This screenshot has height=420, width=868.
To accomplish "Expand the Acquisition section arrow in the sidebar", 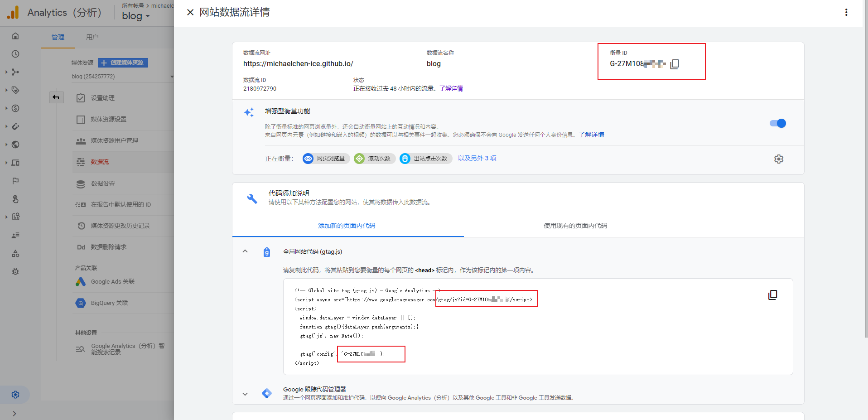I will click(x=6, y=72).
